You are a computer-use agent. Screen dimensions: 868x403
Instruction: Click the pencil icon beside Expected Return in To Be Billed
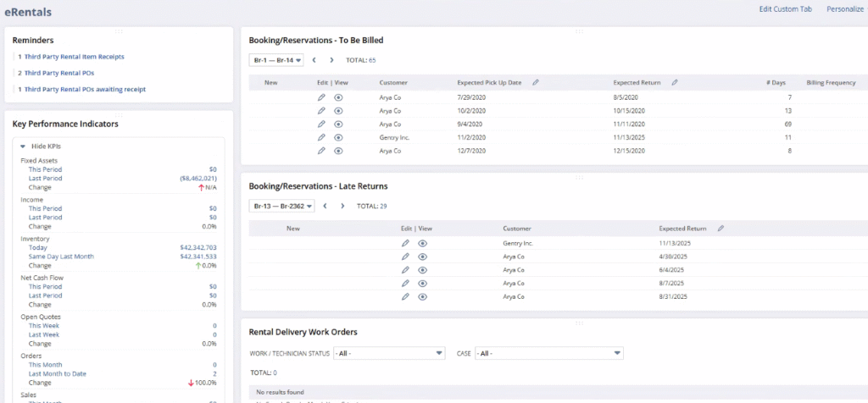675,83
